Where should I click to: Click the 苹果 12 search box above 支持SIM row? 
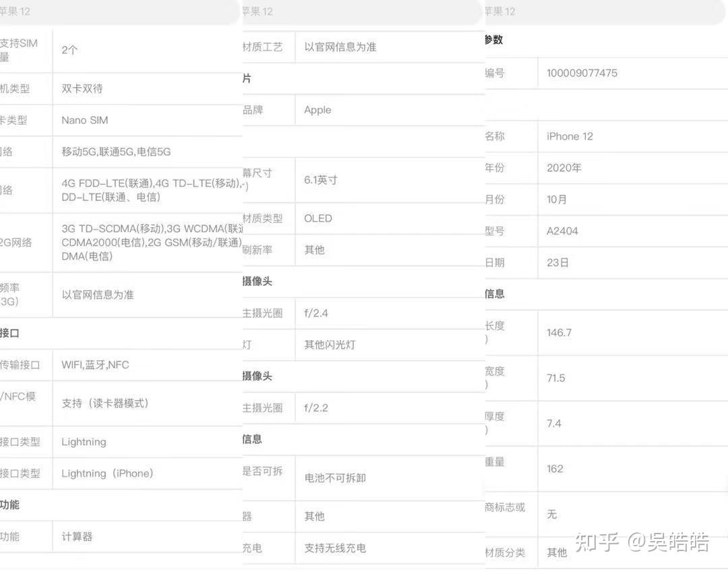click(120, 11)
